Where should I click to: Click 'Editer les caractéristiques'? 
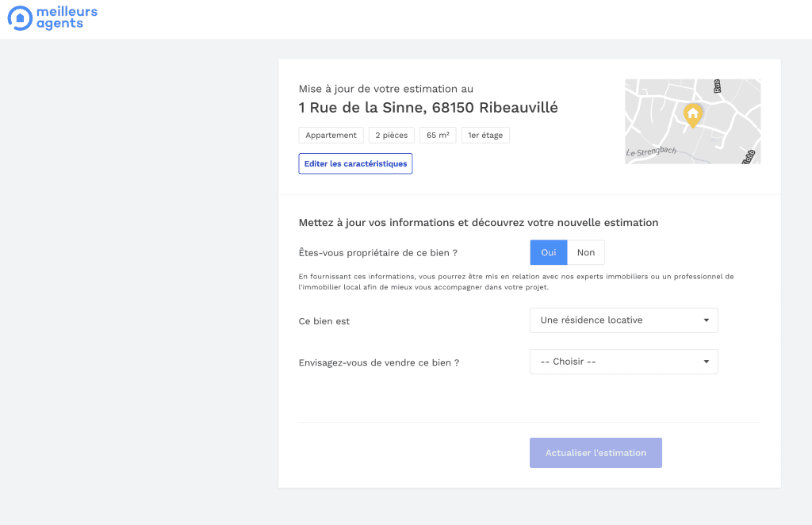(355, 163)
